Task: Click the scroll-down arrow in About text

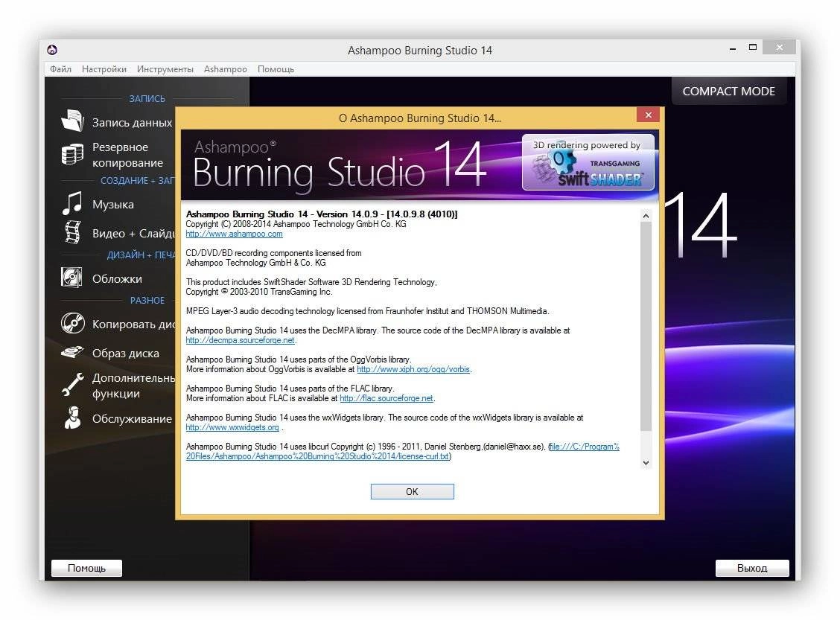Action: [646, 463]
